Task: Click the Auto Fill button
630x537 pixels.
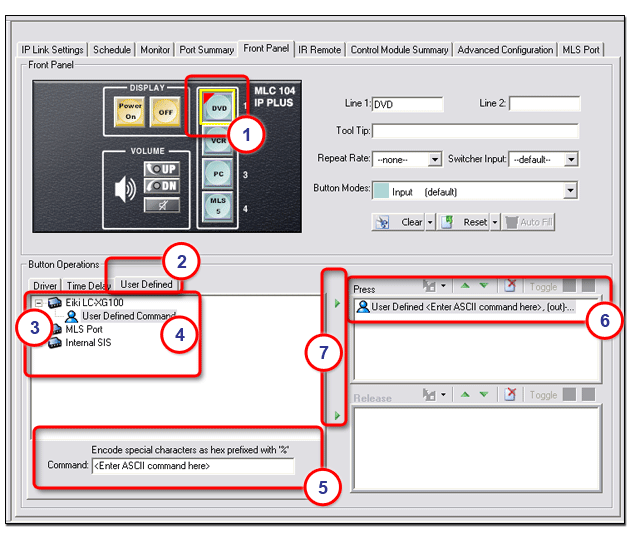Action: [528, 222]
